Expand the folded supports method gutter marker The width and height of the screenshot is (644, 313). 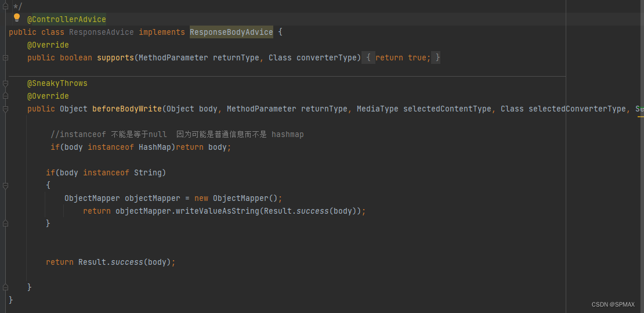click(x=5, y=58)
